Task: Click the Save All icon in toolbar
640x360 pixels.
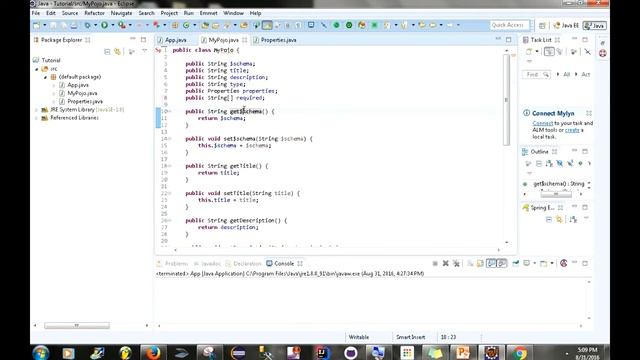Action: [64, 25]
